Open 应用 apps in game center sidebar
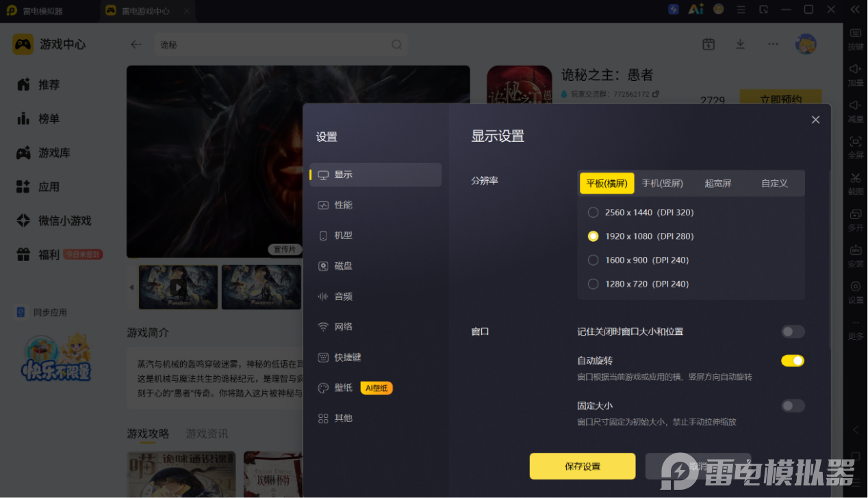 38,187
